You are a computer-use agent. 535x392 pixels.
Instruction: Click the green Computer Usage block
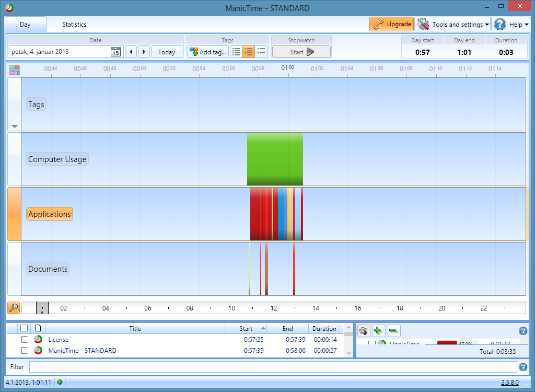(x=275, y=159)
